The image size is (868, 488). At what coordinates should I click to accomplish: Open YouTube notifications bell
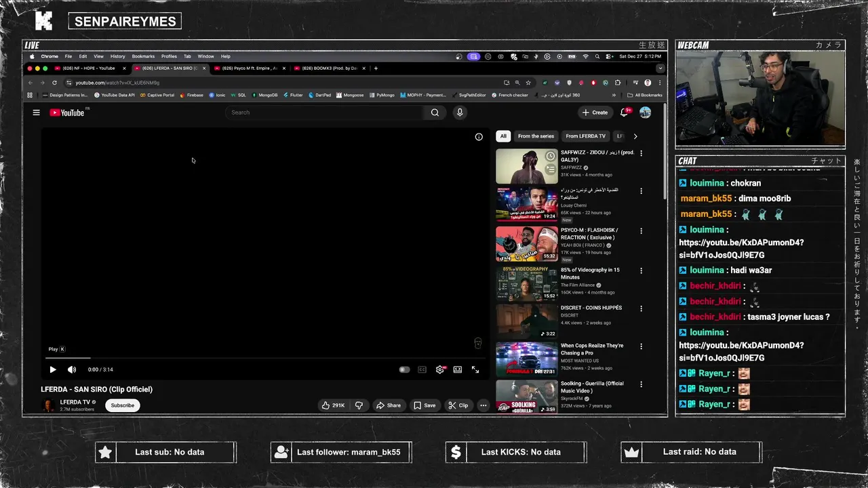[624, 113]
